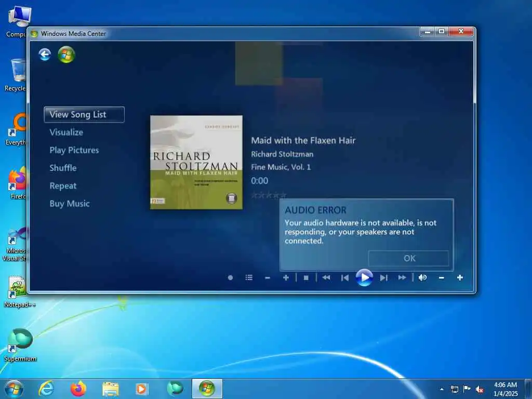Toggle Shuffle mode
Screen dimensions: 532x399
click(x=63, y=168)
